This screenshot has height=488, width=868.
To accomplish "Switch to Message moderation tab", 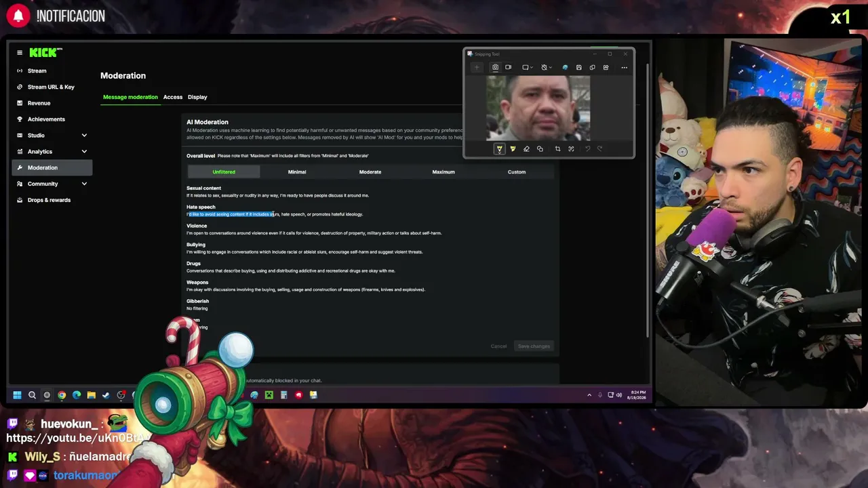I will pos(130,97).
